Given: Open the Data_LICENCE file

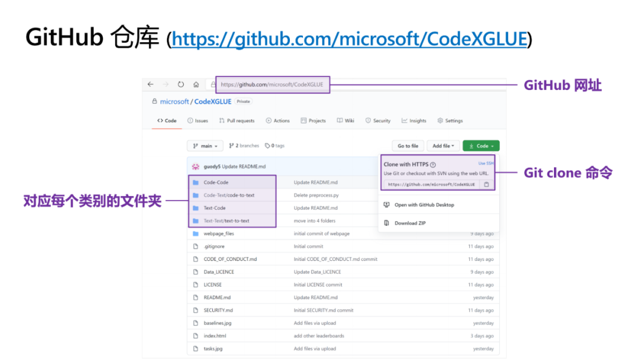Looking at the screenshot, I should [x=219, y=272].
